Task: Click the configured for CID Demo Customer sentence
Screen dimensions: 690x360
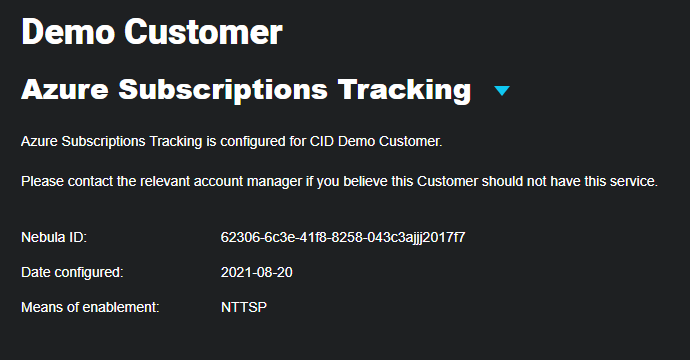Action: [x=231, y=141]
